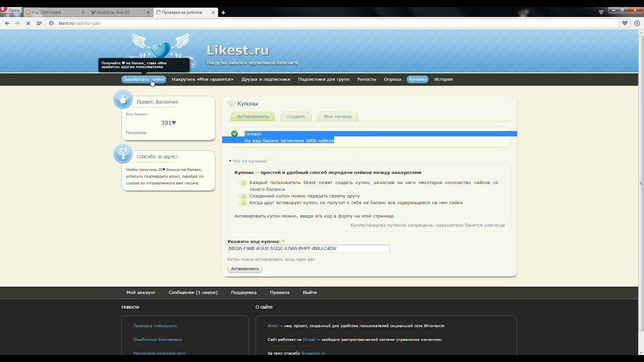The image size is (644, 362).
Task: Open the Опросы menu item
Action: point(392,79)
